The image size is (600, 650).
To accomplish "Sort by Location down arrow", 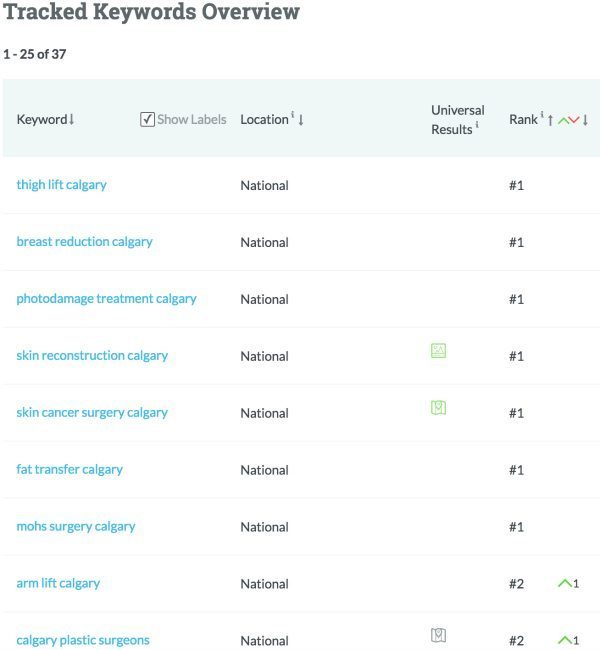I will [x=301, y=120].
